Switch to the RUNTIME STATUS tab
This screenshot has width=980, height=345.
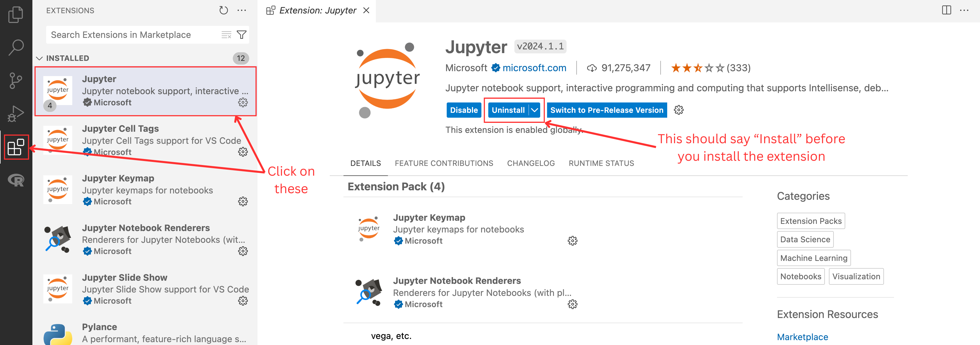point(601,163)
